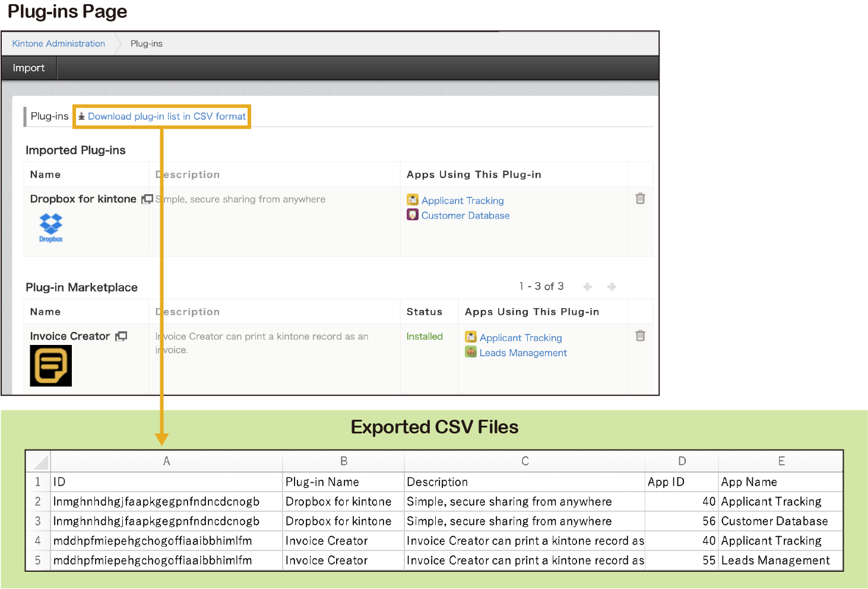Go to next marketplace page arrow

pyautogui.click(x=612, y=287)
